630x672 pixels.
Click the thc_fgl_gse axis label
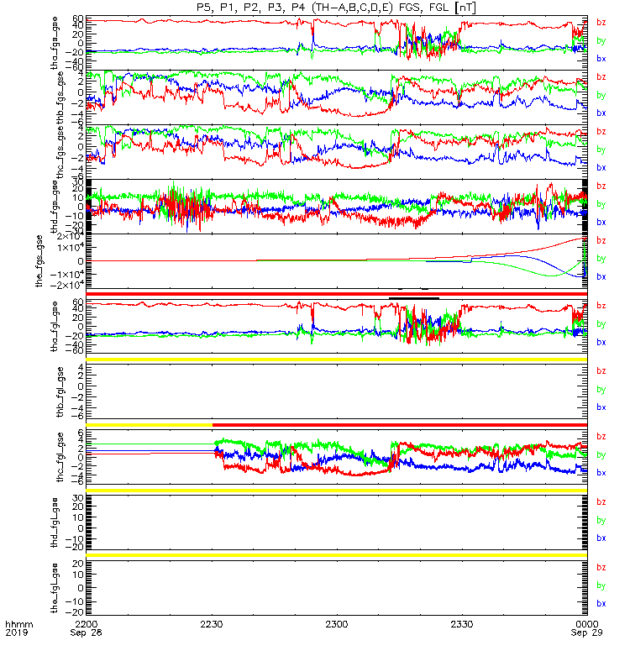coord(60,457)
